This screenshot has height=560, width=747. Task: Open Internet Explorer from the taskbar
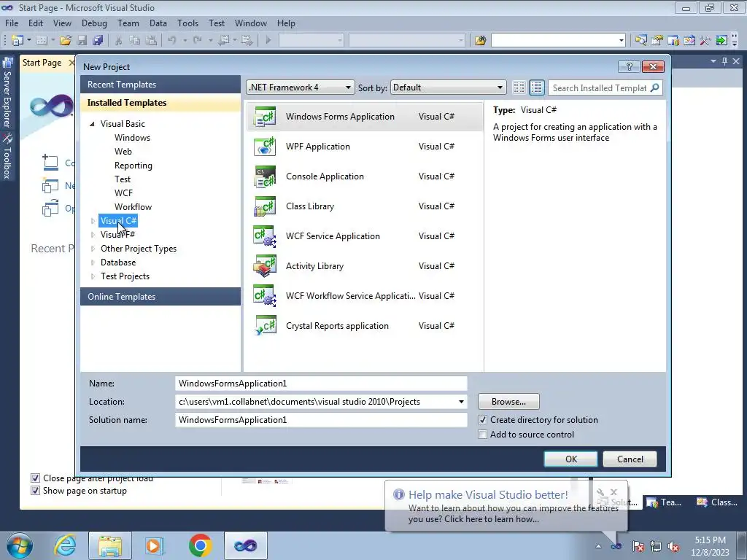click(65, 545)
